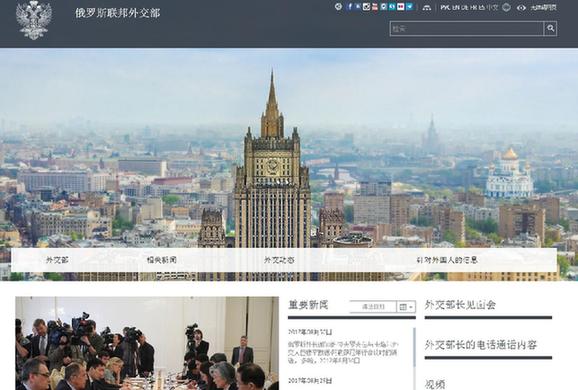Open the 俄罗斯联邦外交部 homepage title link
Viewport: 578px width, 390px height.
pyautogui.click(x=118, y=13)
